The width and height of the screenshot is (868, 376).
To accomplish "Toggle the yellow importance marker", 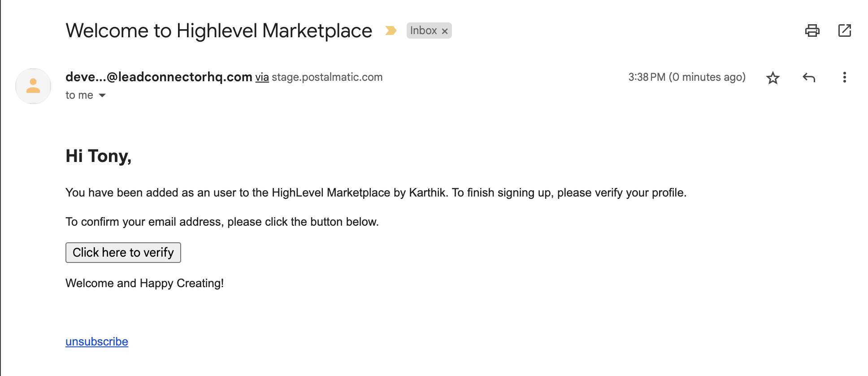I will 391,31.
